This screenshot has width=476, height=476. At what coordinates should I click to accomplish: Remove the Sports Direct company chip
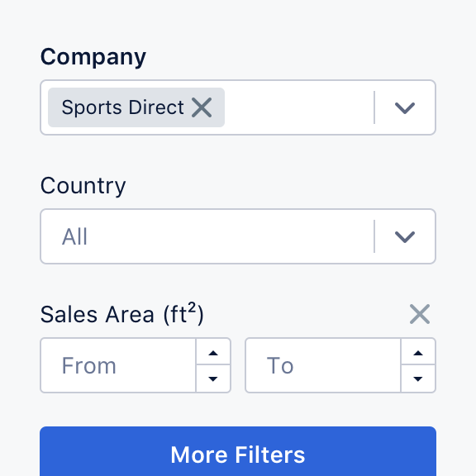(202, 107)
